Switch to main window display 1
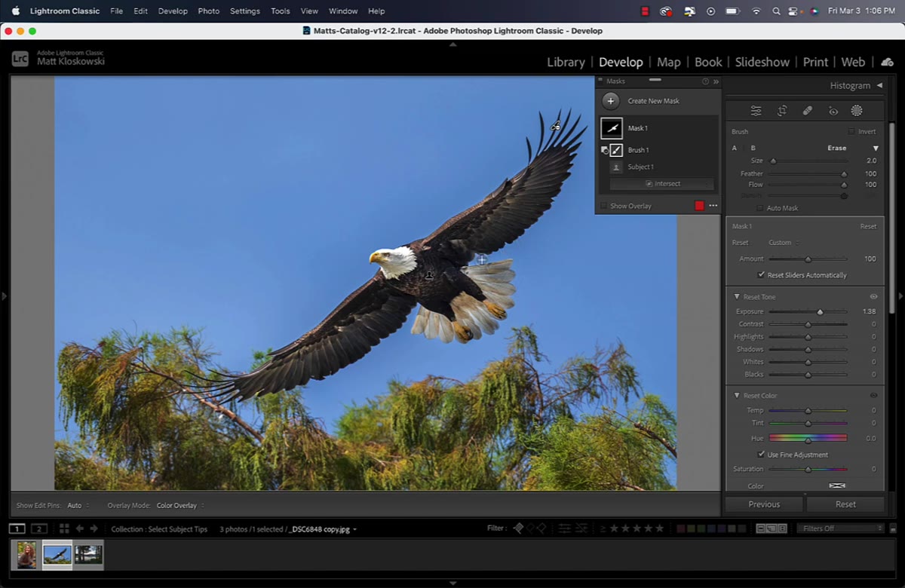 [17, 528]
